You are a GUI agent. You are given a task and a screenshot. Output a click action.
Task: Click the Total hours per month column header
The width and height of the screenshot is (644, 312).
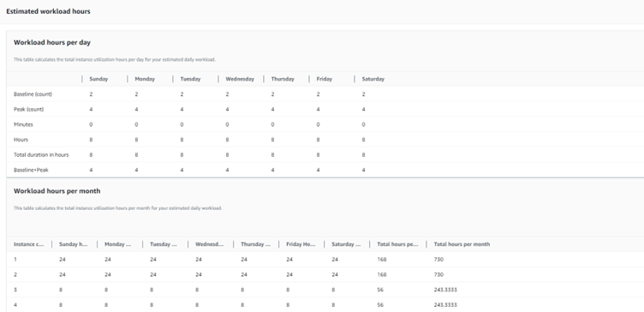(462, 244)
